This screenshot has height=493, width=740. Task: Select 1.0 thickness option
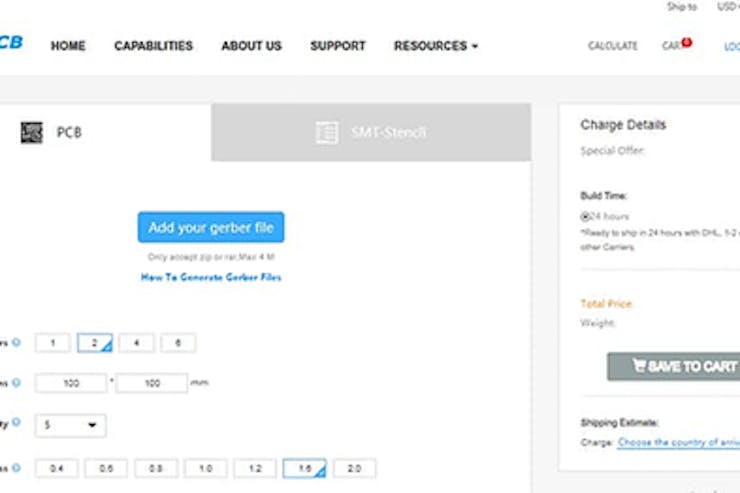[205, 468]
